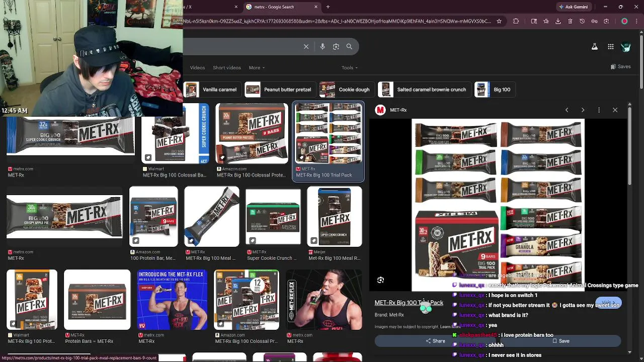Start voice search with microphone

click(323, 46)
